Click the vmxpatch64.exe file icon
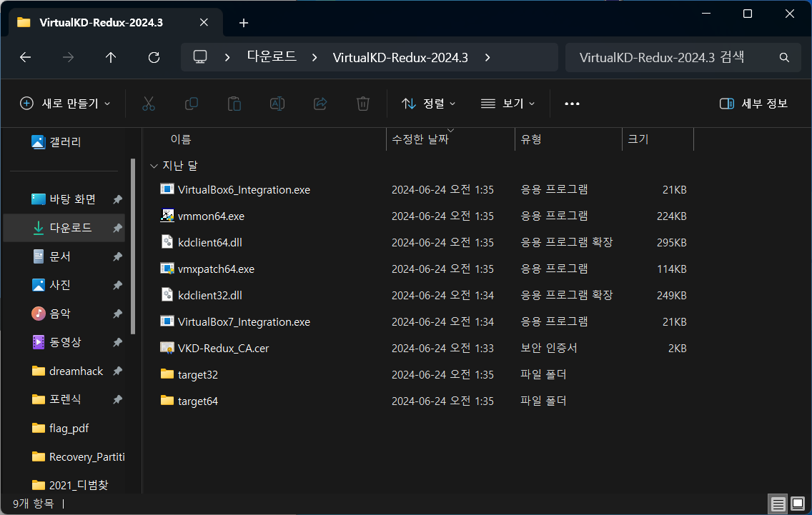Screen dimensions: 812x515 [167, 269]
